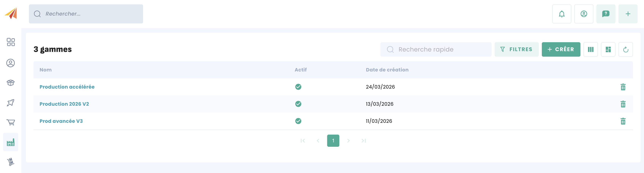Select page 1 in pagination

333,141
